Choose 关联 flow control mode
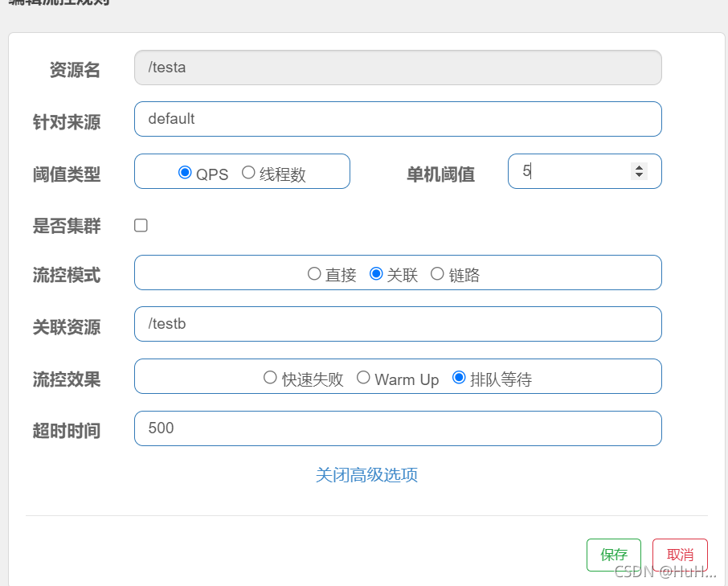This screenshot has width=728, height=586. tap(376, 273)
